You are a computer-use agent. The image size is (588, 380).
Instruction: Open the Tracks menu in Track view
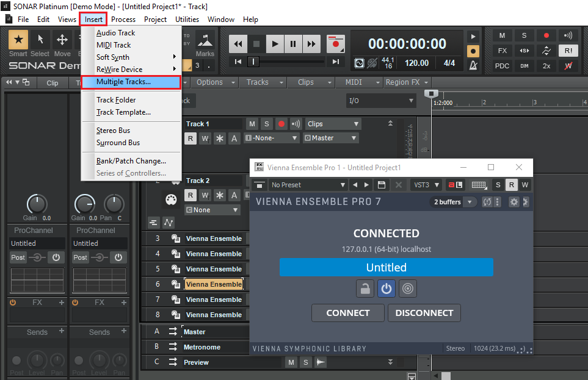tap(264, 82)
